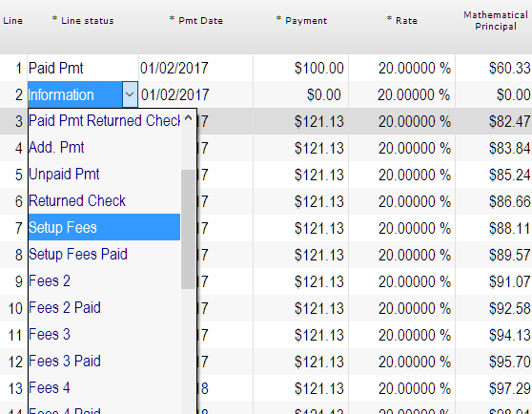Pick 'Add. Pmt' in dropdown list
Viewport: 532px width, 414px height.
(x=104, y=147)
